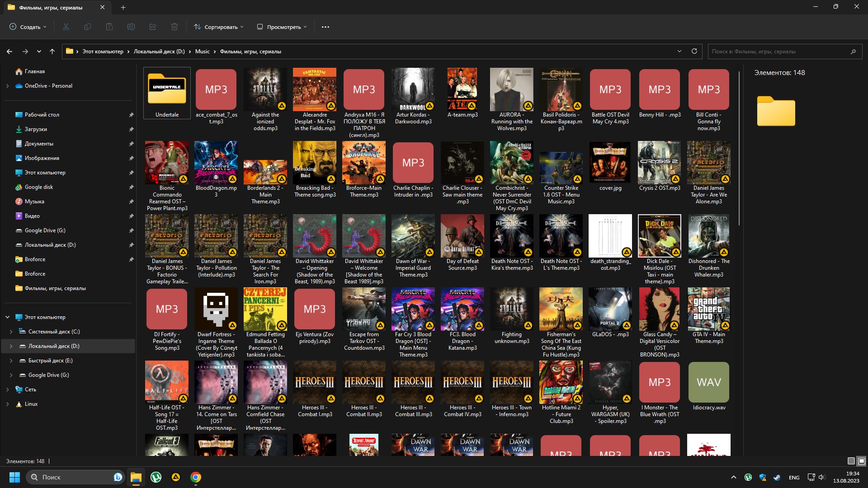Viewport: 868px width, 488px height.
Task: Switch to details list view in the status bar
Action: click(x=851, y=461)
